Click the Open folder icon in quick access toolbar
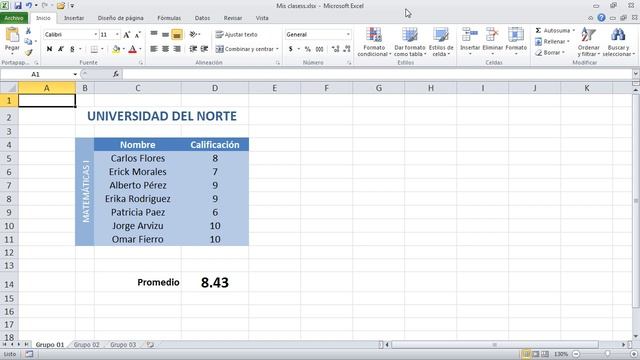 click(61, 6)
